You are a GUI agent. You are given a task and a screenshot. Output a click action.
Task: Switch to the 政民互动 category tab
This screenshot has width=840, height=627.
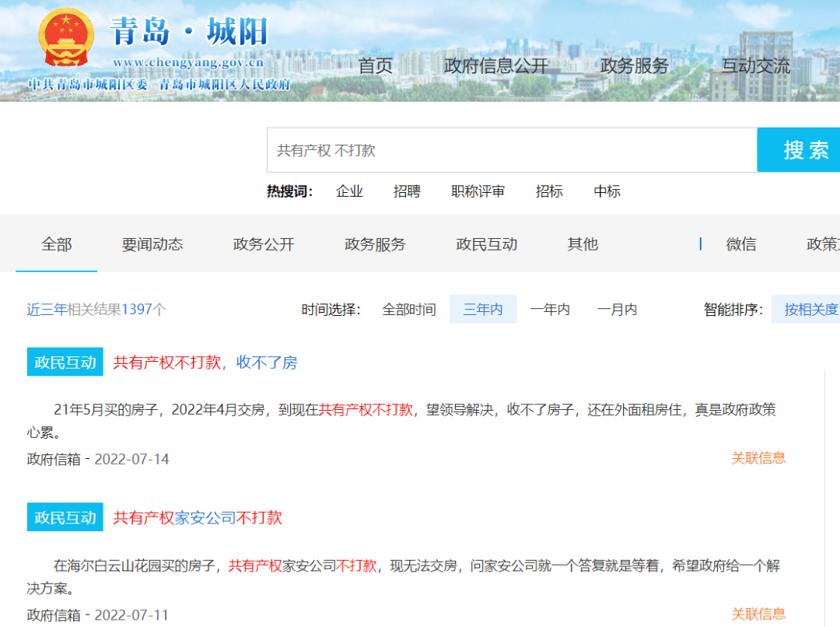click(x=486, y=244)
